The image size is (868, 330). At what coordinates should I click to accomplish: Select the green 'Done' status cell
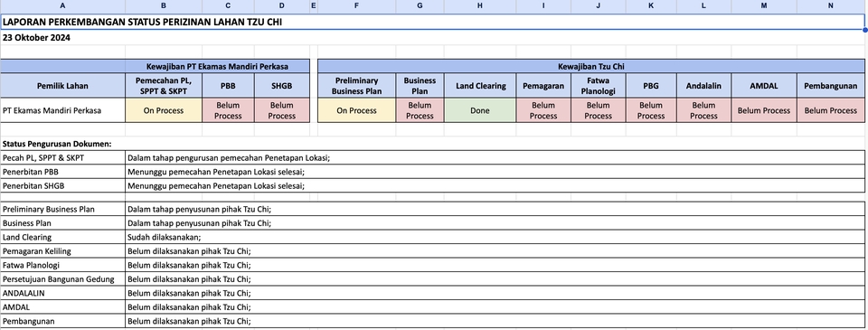[x=480, y=110]
